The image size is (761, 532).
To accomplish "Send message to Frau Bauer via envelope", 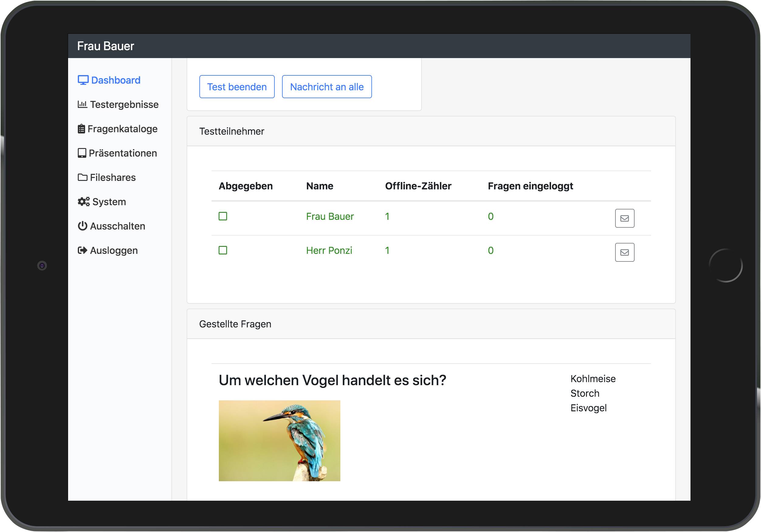I will tap(625, 219).
